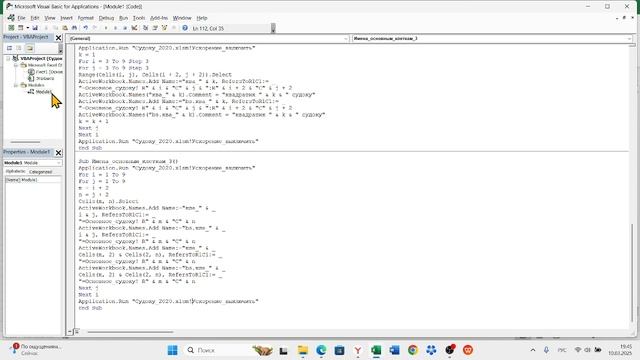Viewport: 640px width, 360px height.
Task: Open the Help menu
Action: click(x=202, y=18)
